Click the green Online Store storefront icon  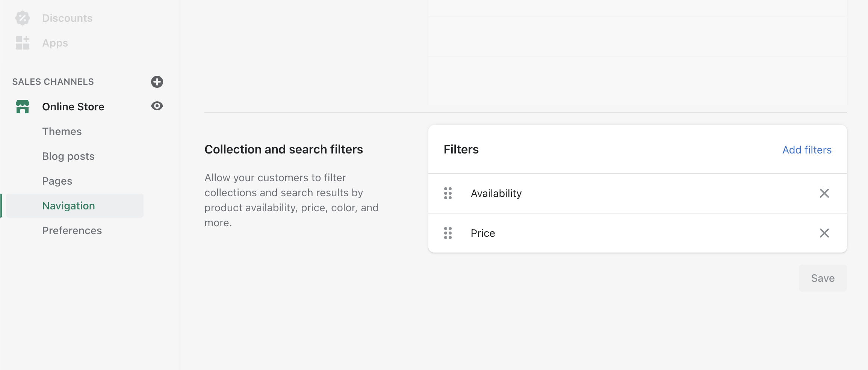click(23, 107)
